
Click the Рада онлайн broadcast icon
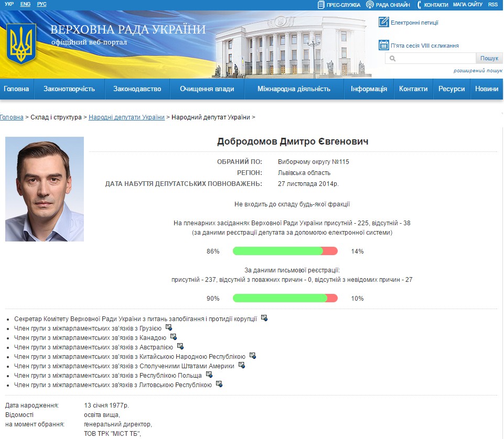370,5
